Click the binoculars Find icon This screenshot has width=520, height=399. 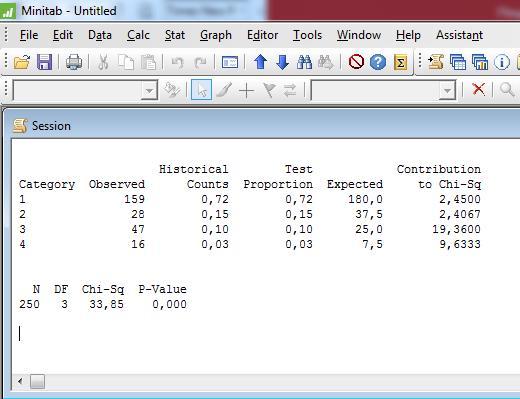pyautogui.click(x=304, y=62)
